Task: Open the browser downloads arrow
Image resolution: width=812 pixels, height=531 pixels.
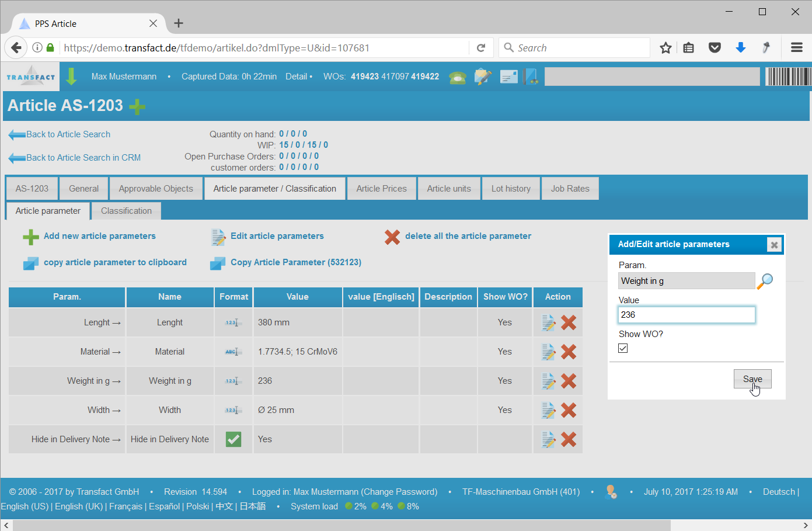Action: (x=740, y=48)
